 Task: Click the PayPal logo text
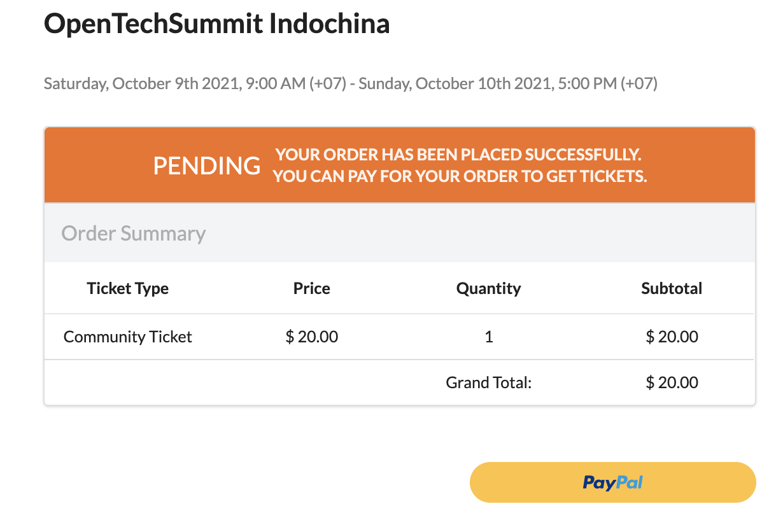click(x=612, y=483)
